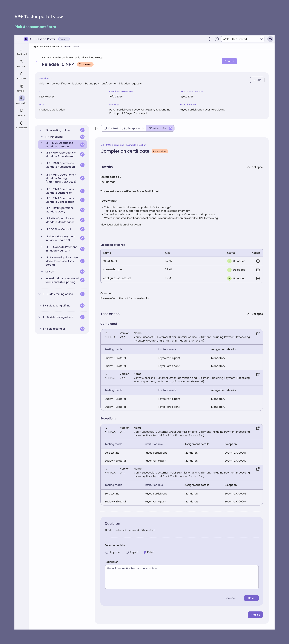289x644 pixels.
Task: Expand the 2 - Buddy testing online section
Action: tap(40, 294)
